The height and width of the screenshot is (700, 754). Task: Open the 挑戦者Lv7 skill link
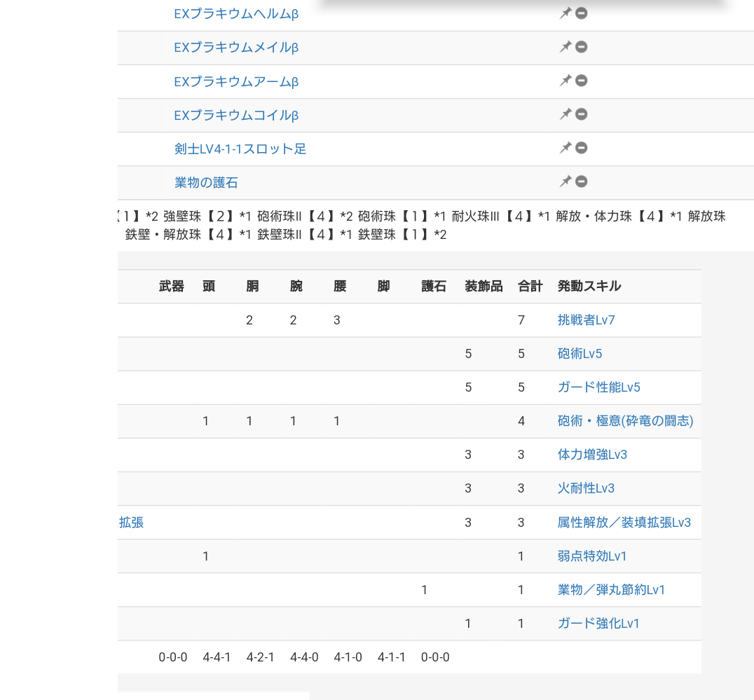587,320
